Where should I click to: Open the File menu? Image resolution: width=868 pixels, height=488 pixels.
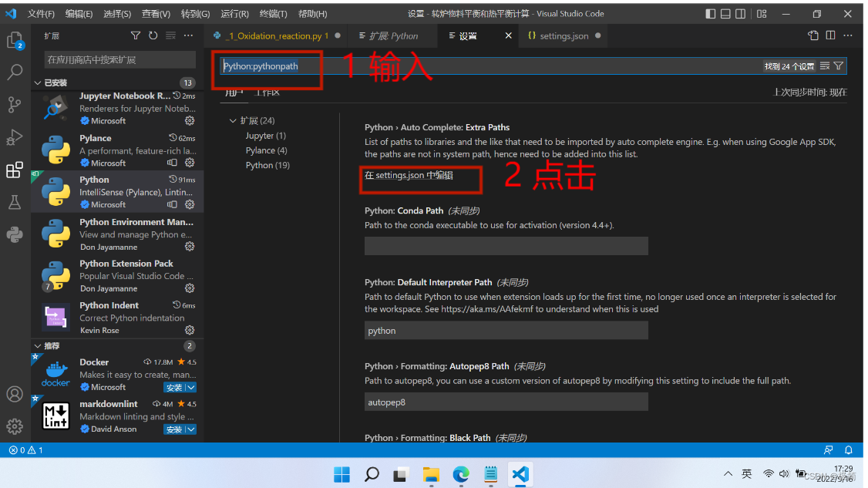pyautogui.click(x=41, y=14)
